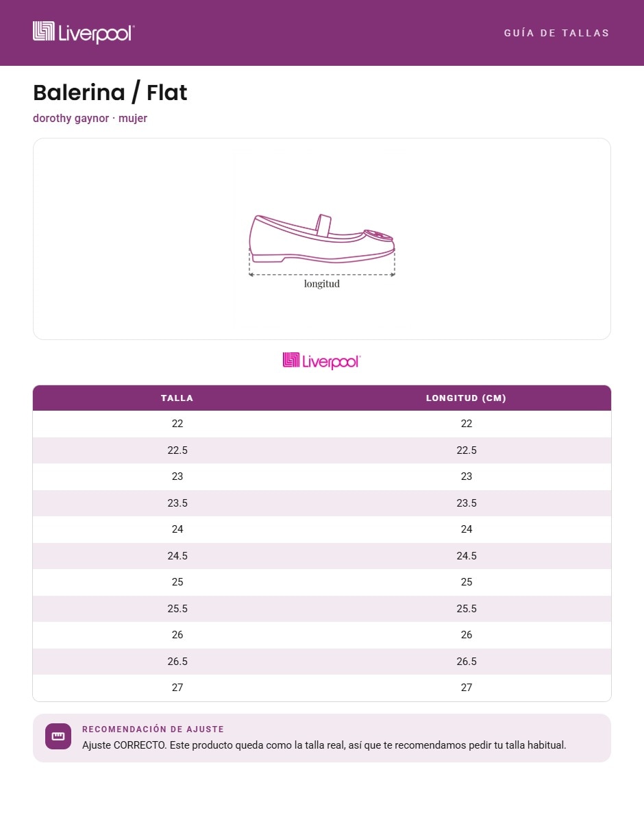Select the talla 25 row

click(x=322, y=582)
